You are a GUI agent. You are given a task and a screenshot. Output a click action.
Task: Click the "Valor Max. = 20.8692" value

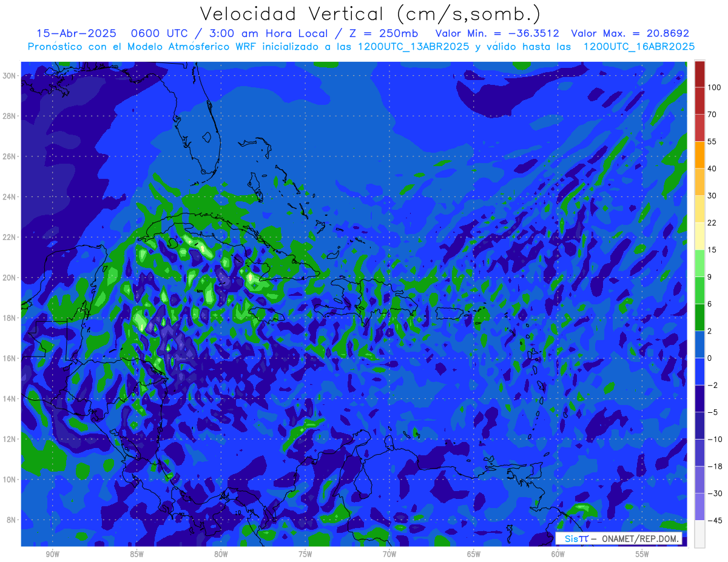(x=630, y=33)
